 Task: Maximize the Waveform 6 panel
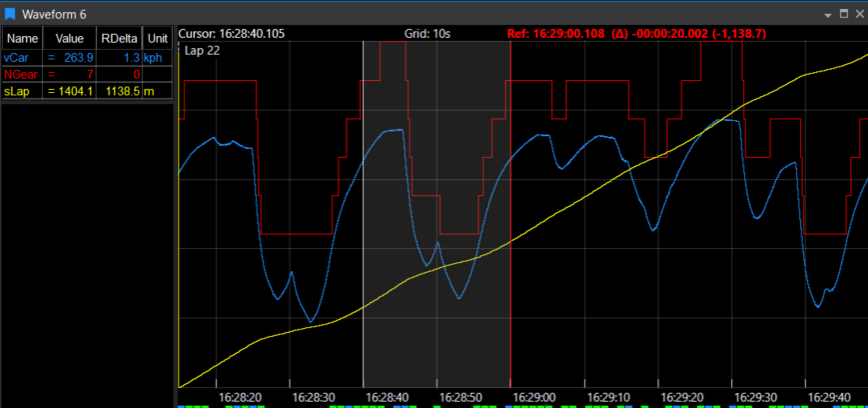(844, 13)
